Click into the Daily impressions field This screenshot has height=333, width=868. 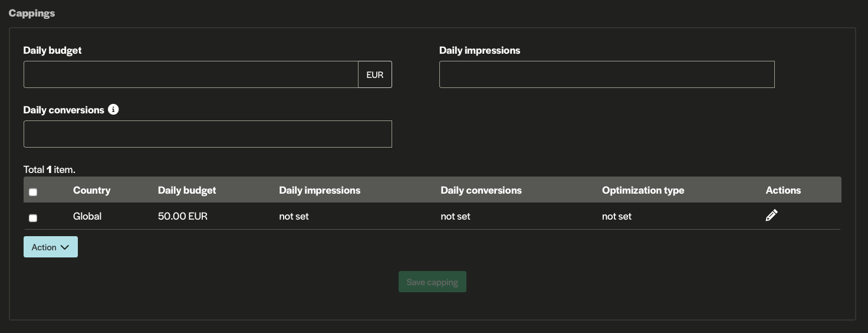click(606, 74)
